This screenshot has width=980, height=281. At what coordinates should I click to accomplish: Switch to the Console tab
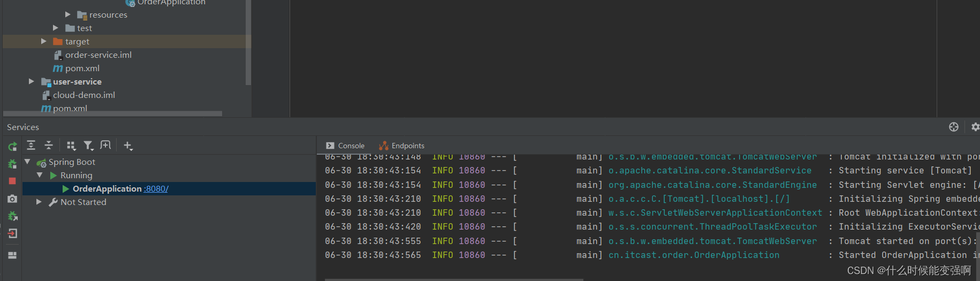[345, 146]
